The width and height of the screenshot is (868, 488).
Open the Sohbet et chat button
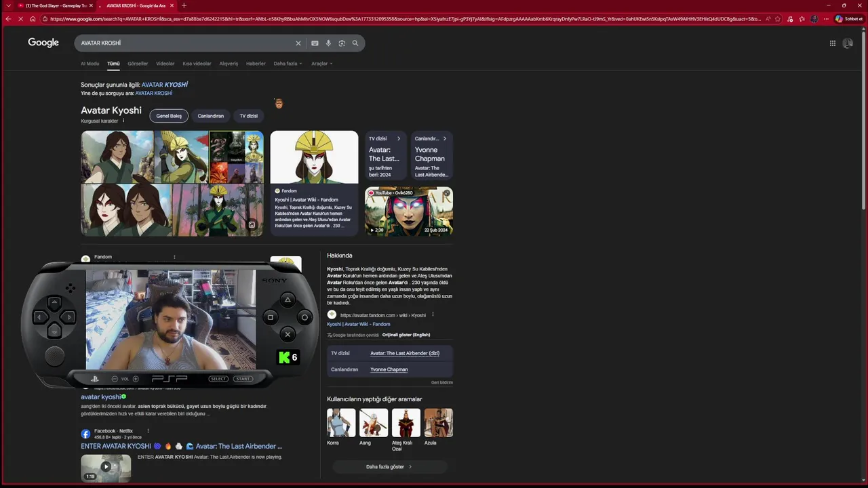click(x=848, y=19)
